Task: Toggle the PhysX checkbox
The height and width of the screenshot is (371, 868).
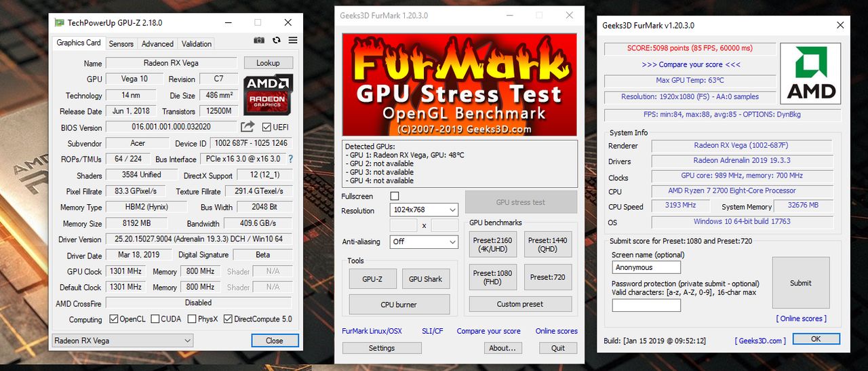Action: [x=192, y=319]
